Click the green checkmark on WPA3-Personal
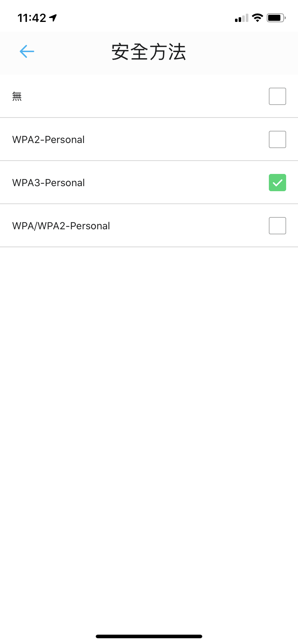Image resolution: width=298 pixels, height=644 pixels. pos(277,183)
